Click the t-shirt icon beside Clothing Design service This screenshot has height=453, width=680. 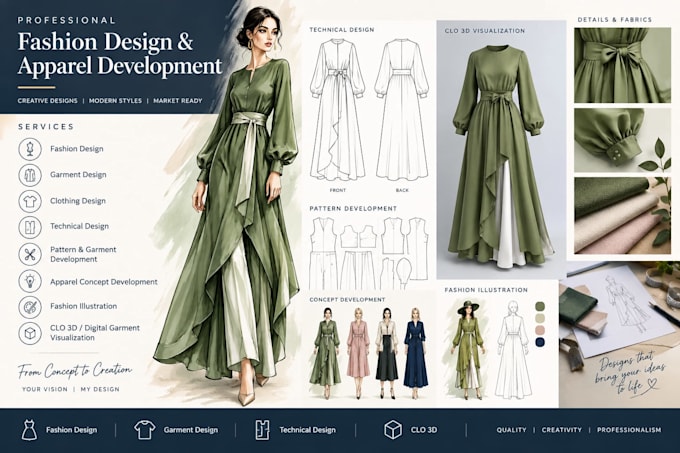(x=30, y=201)
